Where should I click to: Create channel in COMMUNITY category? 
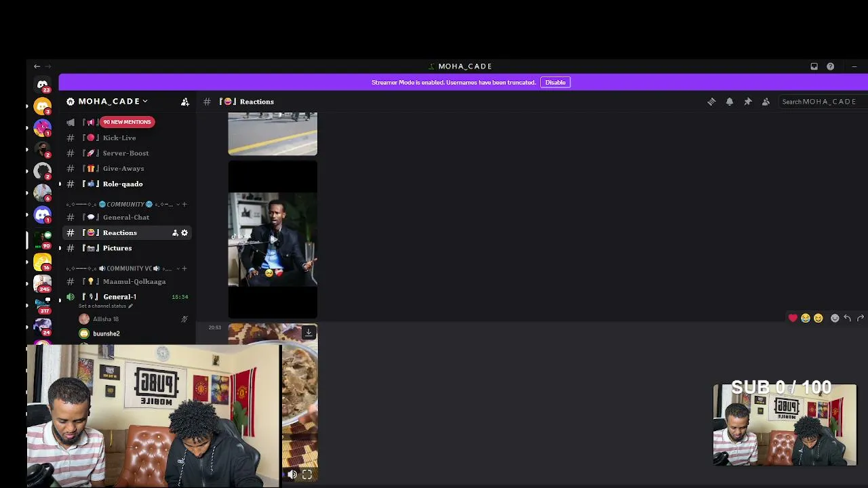(184, 204)
